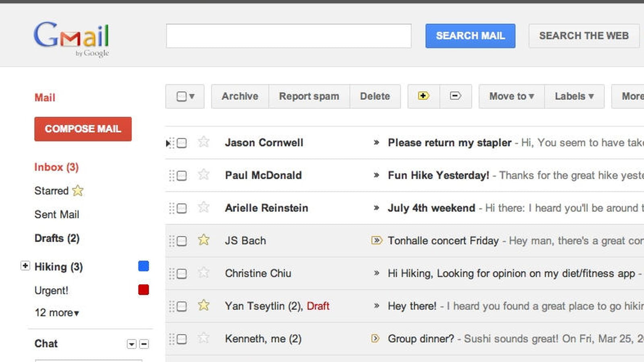The image size is (644, 362).
Task: Open the 'Tonhalle concert Friday' email
Action: 443,241
